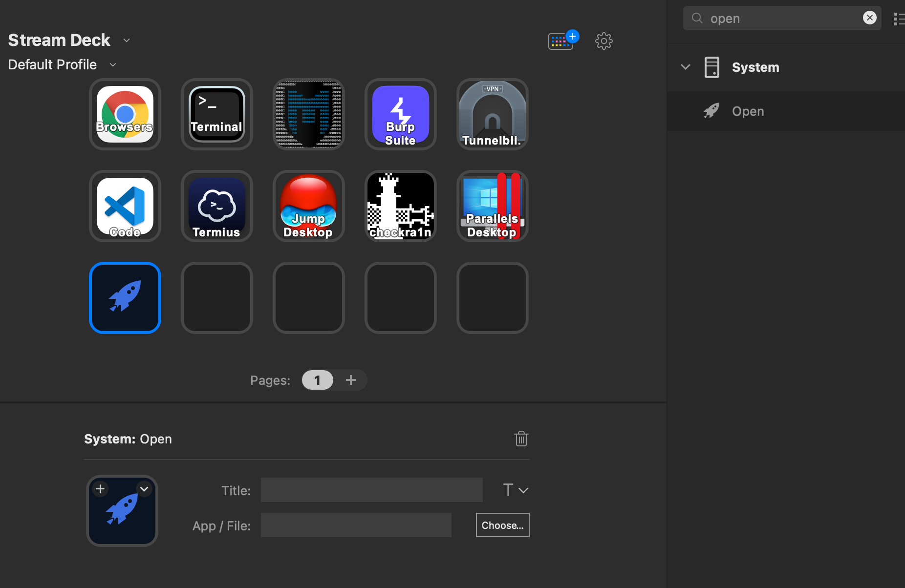Open preferences with the gear icon

[603, 41]
